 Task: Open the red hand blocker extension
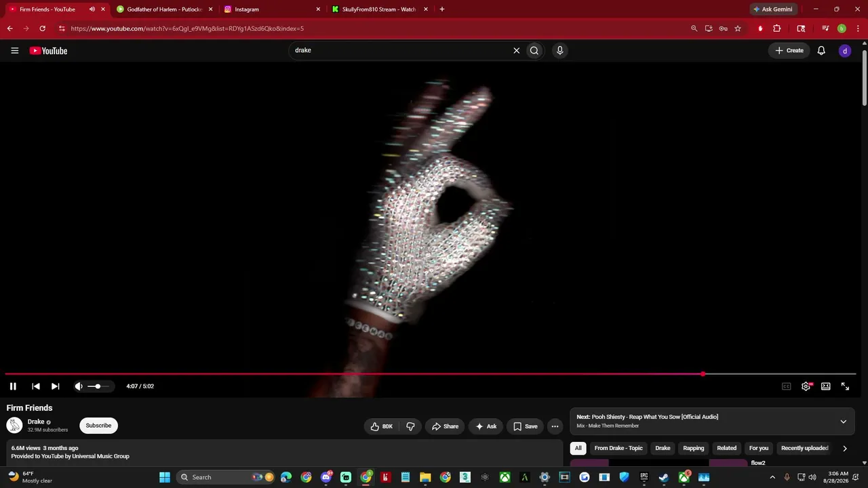point(760,28)
